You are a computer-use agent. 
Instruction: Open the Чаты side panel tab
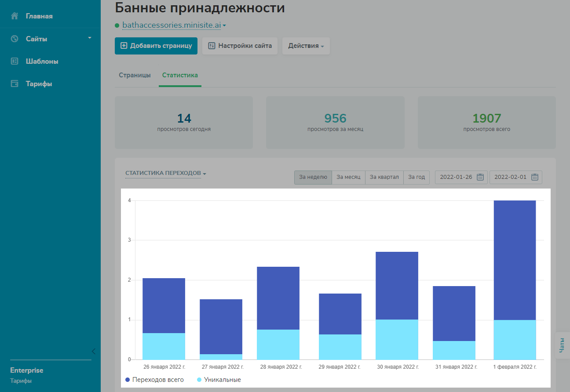tap(562, 345)
